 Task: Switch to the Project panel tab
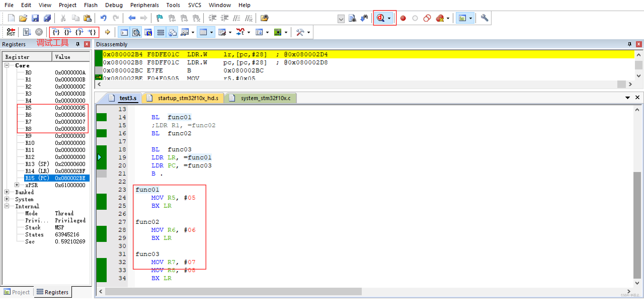click(x=17, y=292)
